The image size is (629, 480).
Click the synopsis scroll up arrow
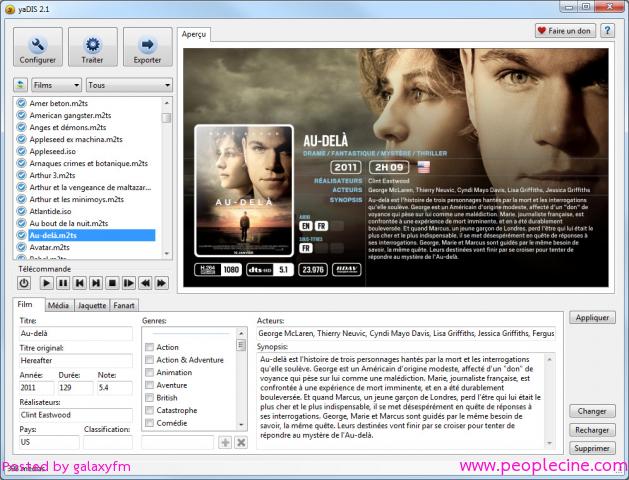[x=549, y=360]
